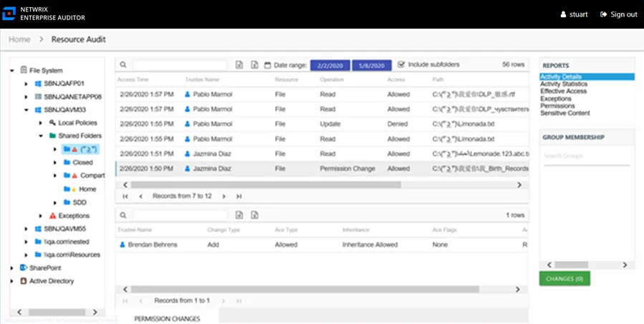Expand the SBNJQANETAPP08 node

(27, 97)
